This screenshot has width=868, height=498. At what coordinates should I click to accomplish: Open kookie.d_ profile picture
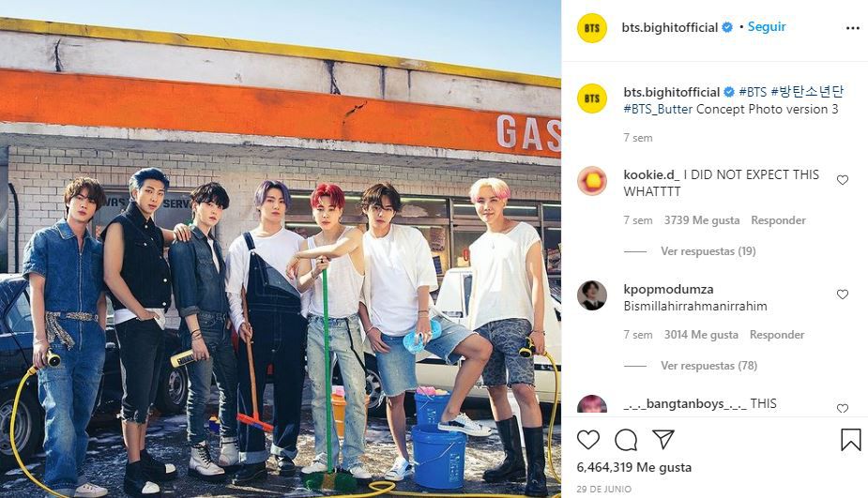pos(592,181)
